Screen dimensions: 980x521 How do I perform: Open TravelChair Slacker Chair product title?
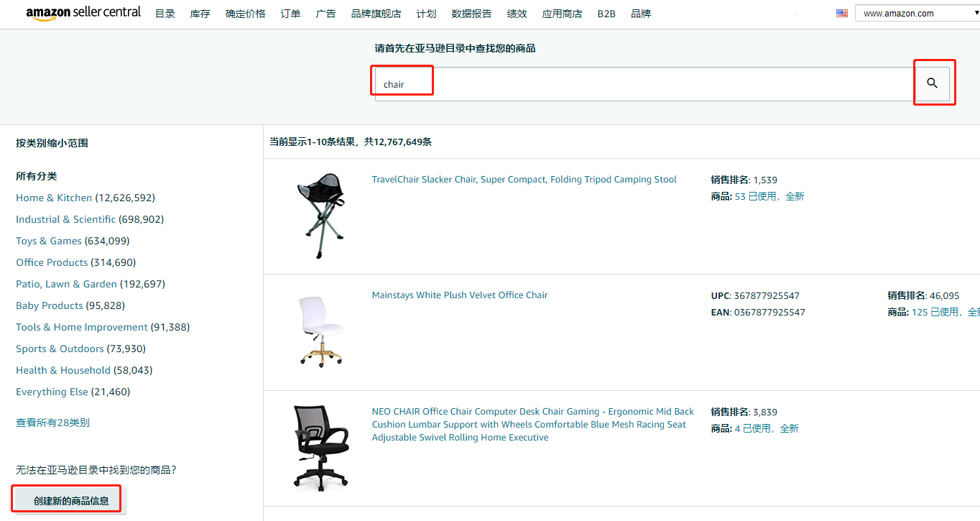524,180
